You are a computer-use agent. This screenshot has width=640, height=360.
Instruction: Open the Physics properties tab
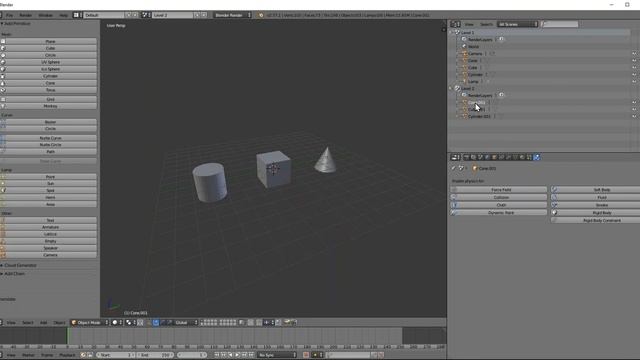click(537, 157)
